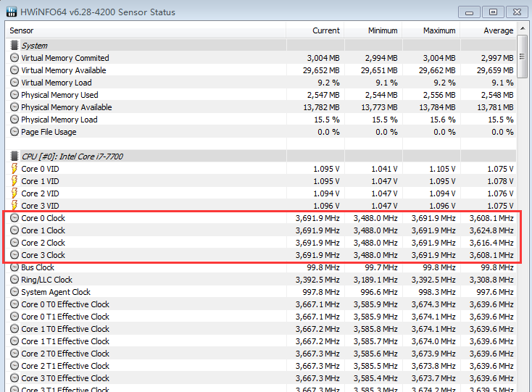Click the clock icon beside Physical Memory Used

(14, 95)
